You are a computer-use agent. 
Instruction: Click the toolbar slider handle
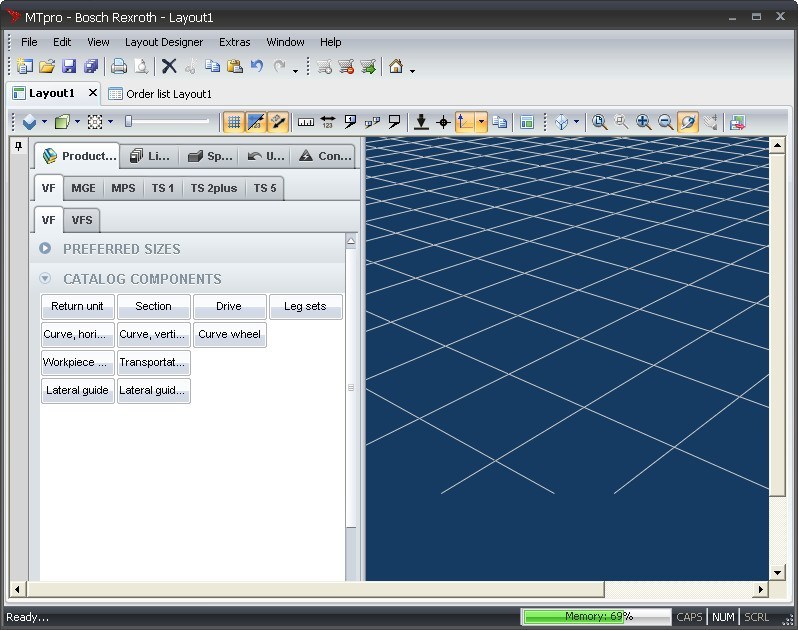(129, 121)
